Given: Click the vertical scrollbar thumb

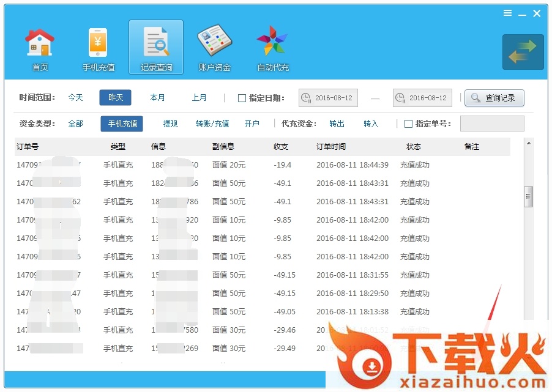Looking at the screenshot, I should click(528, 196).
